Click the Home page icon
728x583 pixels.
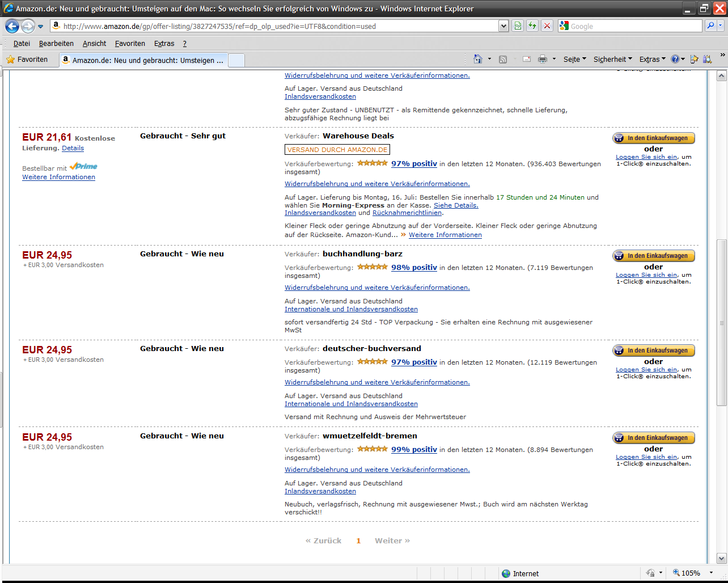[x=478, y=59]
